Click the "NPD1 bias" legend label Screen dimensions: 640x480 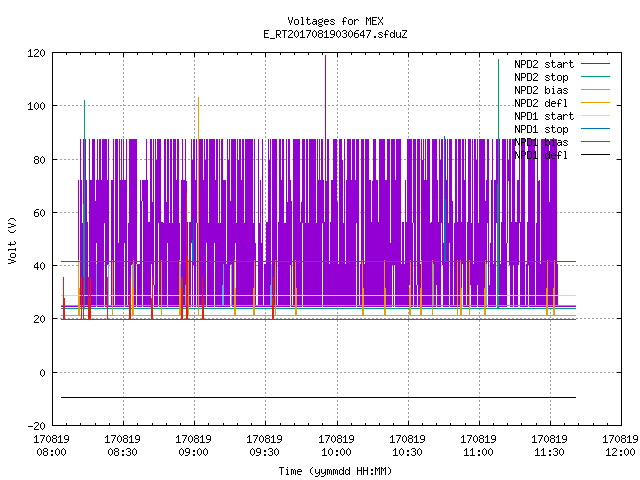click(541, 142)
